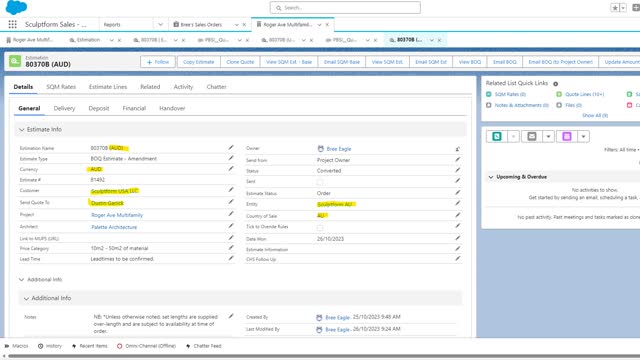Click the Related List Quick Links info icon

[x=556, y=84]
